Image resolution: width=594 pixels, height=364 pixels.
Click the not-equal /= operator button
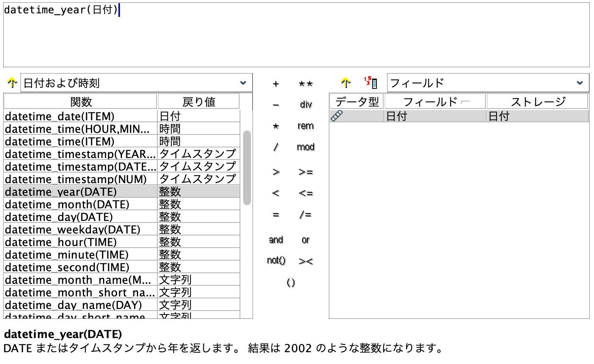click(306, 214)
